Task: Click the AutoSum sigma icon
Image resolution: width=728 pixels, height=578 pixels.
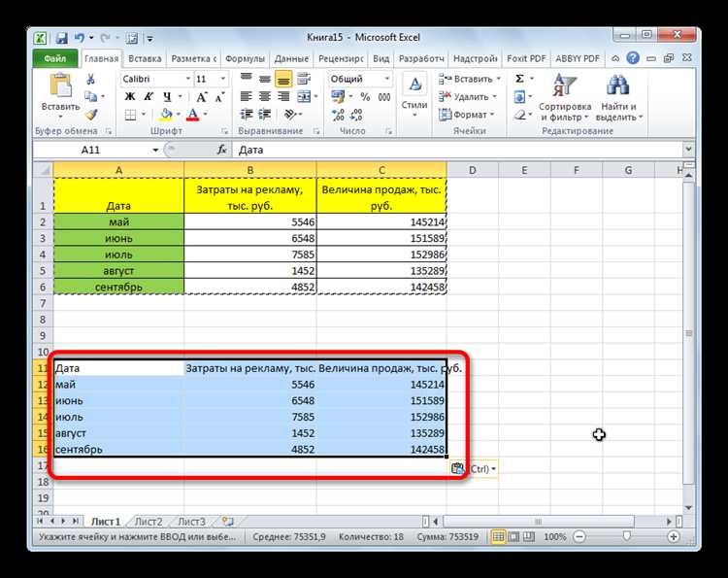Action: coord(519,79)
